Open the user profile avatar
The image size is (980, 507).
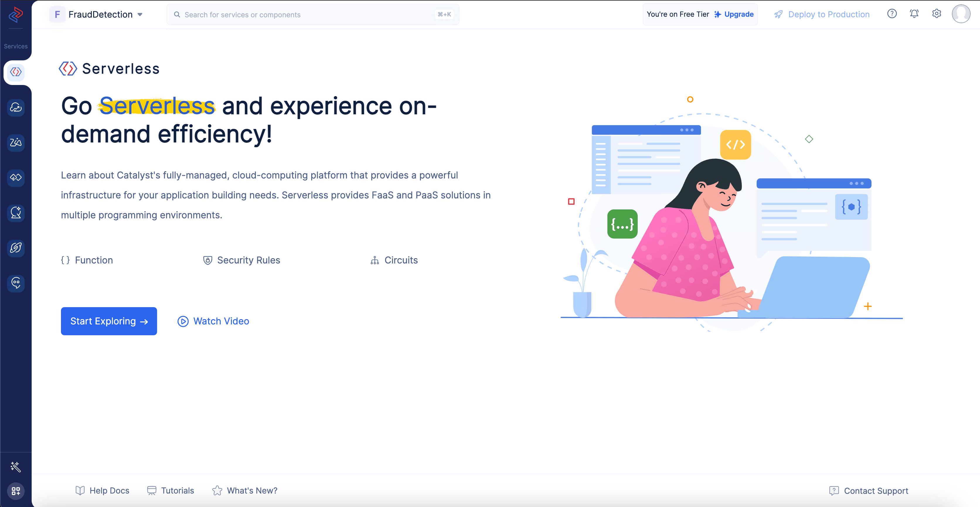pyautogui.click(x=961, y=14)
